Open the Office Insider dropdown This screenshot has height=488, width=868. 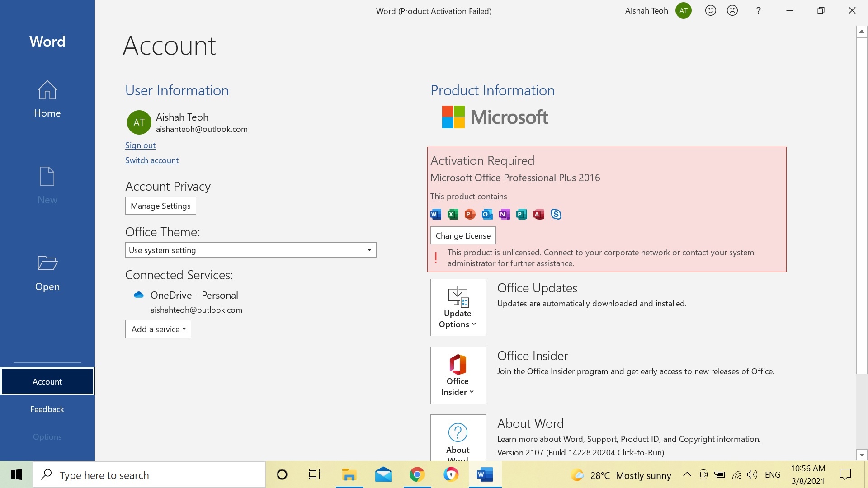tap(458, 375)
